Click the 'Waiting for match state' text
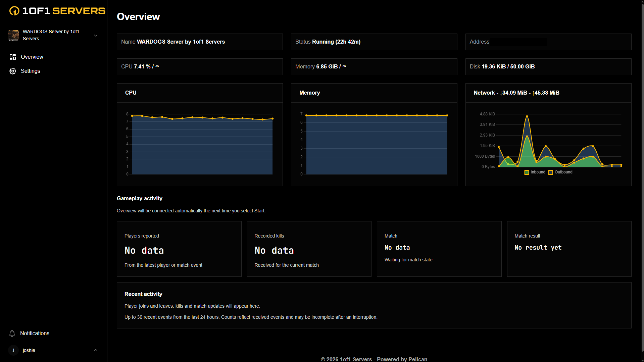The width and height of the screenshot is (644, 362). click(x=408, y=260)
